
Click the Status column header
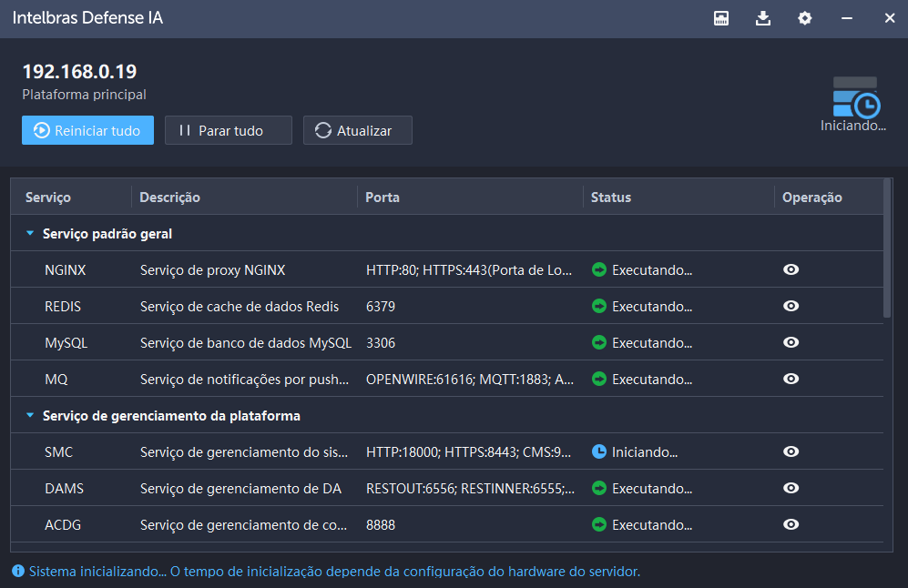click(611, 198)
